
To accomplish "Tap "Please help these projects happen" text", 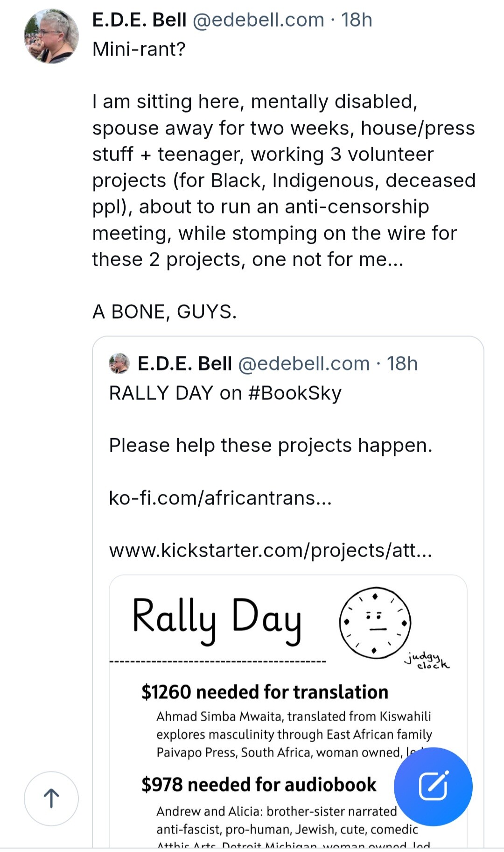I will [271, 445].
